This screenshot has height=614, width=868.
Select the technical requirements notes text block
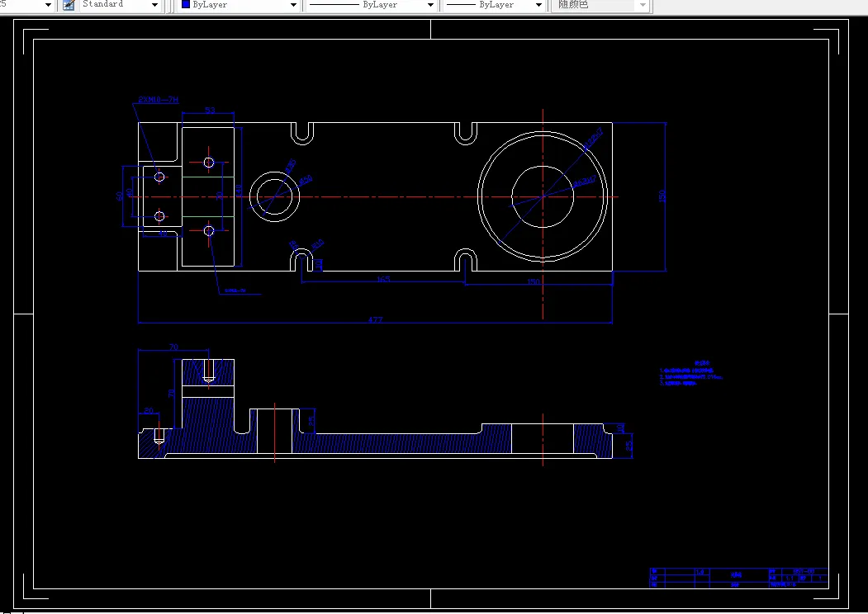click(690, 373)
